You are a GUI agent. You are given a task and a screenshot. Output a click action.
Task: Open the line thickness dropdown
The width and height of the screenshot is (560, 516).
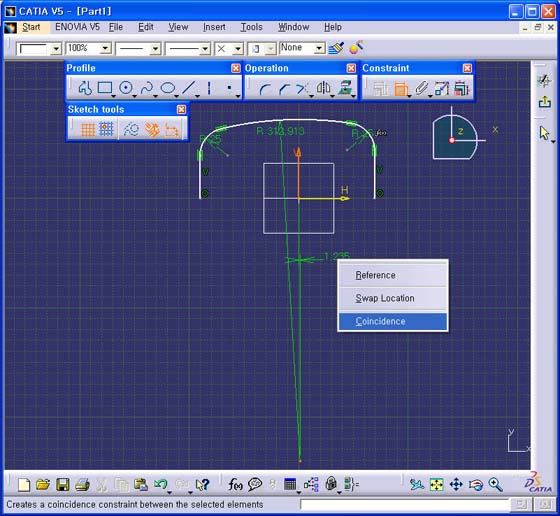pos(155,49)
